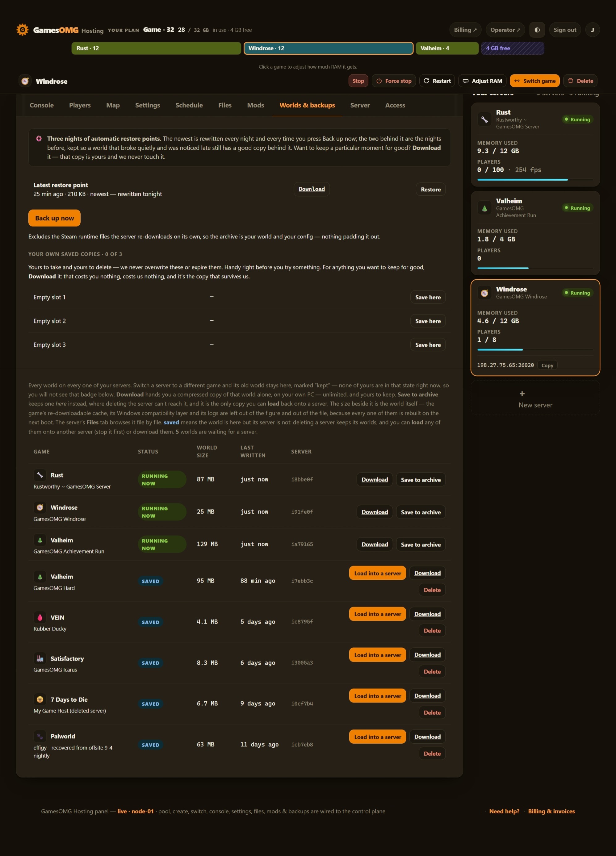Open the Need help? footer link
Image resolution: width=616 pixels, height=856 pixels.
[x=504, y=812]
